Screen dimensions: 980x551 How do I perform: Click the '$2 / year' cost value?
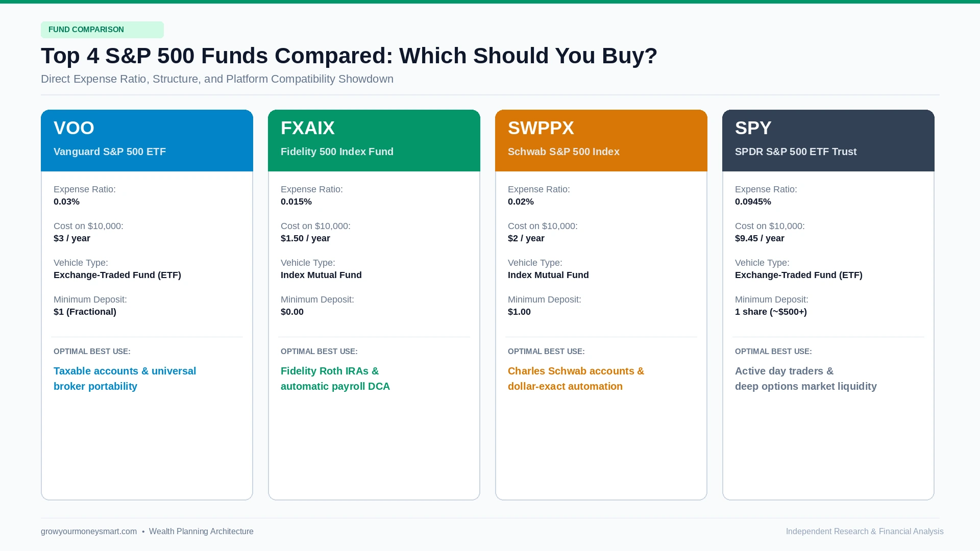click(526, 238)
